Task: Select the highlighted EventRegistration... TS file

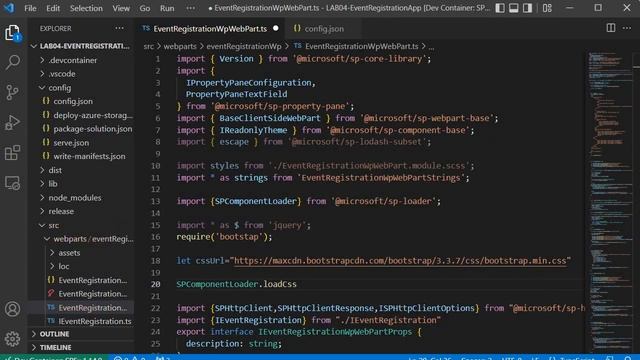Action: click(x=82, y=308)
